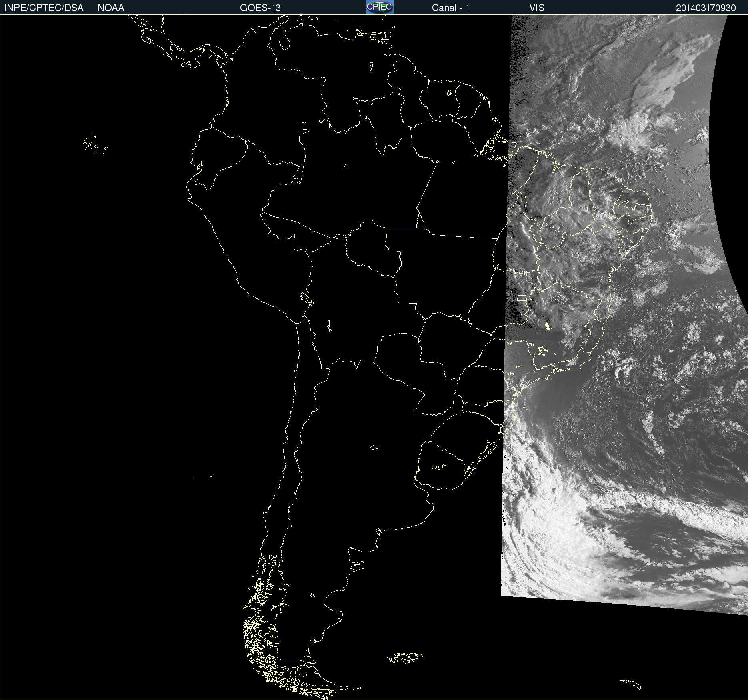The width and height of the screenshot is (748, 700).
Task: Click the CPTEC logo in header
Action: pyautogui.click(x=380, y=7)
